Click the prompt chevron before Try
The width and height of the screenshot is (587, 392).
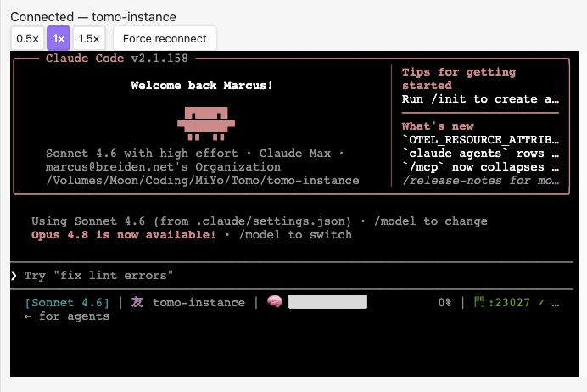tap(14, 276)
